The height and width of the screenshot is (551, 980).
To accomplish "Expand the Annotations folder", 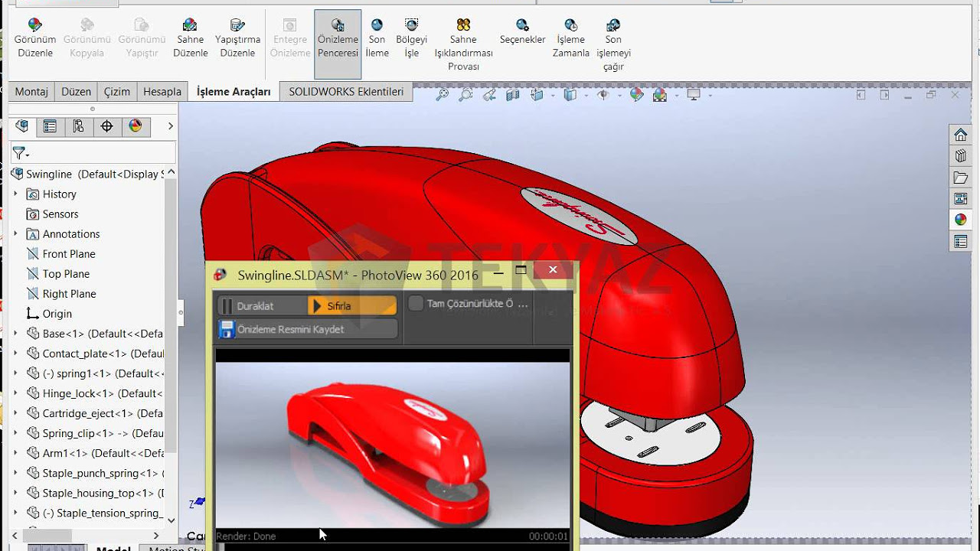I will (15, 234).
